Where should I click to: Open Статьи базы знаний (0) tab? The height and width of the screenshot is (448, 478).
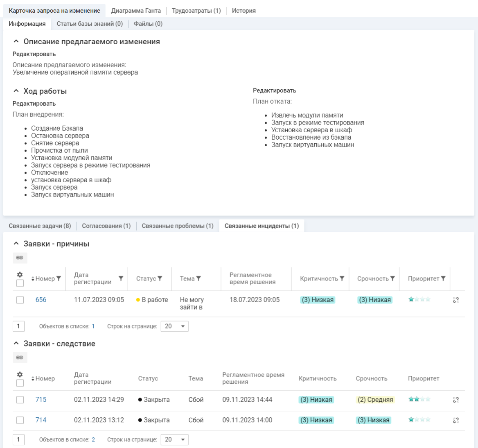tap(90, 24)
